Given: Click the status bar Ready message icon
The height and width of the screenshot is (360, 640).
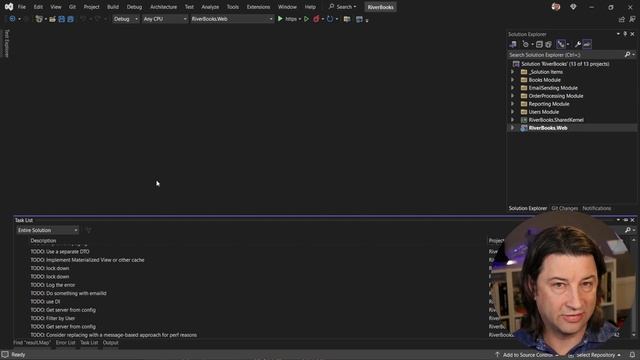Looking at the screenshot, I should pyautogui.click(x=5, y=355).
